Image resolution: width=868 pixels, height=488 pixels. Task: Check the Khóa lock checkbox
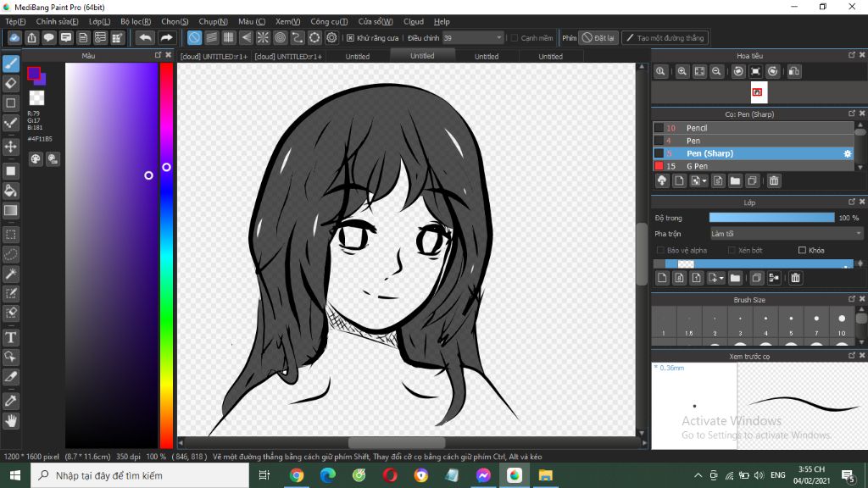click(x=802, y=251)
